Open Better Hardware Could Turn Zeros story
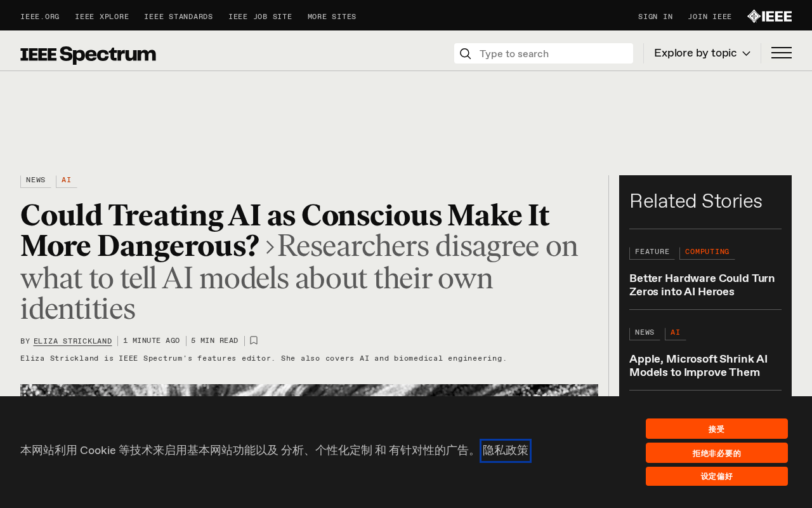Image resolution: width=812 pixels, height=508 pixels. [x=702, y=285]
